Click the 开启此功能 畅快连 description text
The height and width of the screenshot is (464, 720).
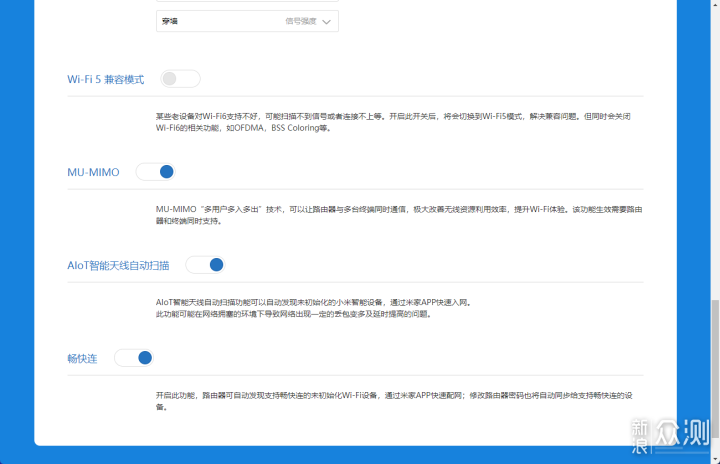click(x=394, y=401)
